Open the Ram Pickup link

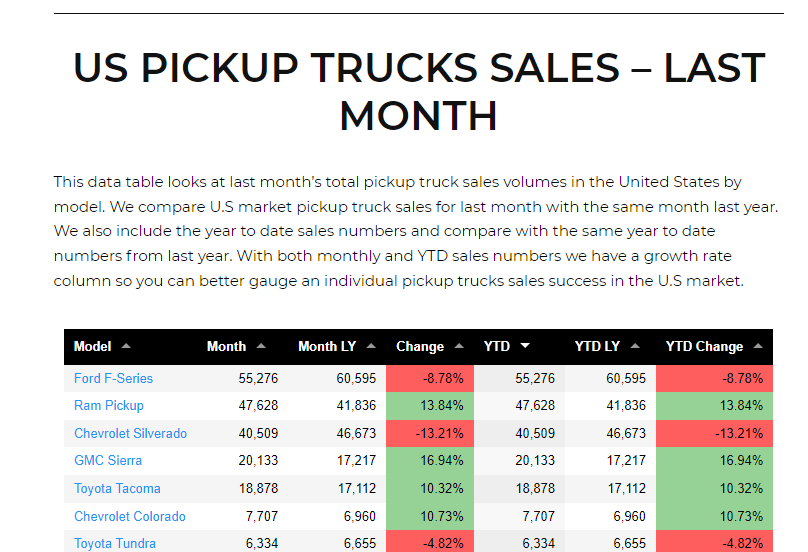point(109,405)
